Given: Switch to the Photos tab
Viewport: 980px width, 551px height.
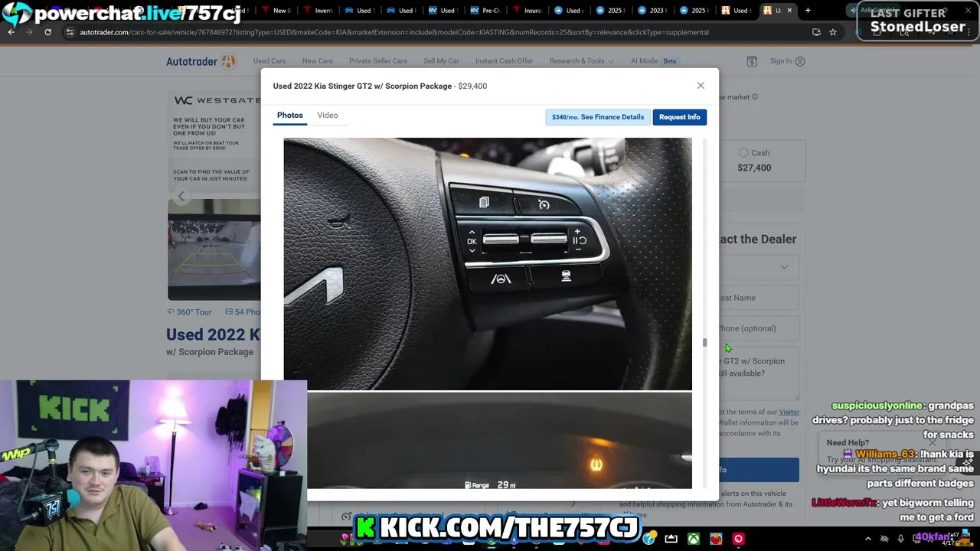Looking at the screenshot, I should pos(289,116).
